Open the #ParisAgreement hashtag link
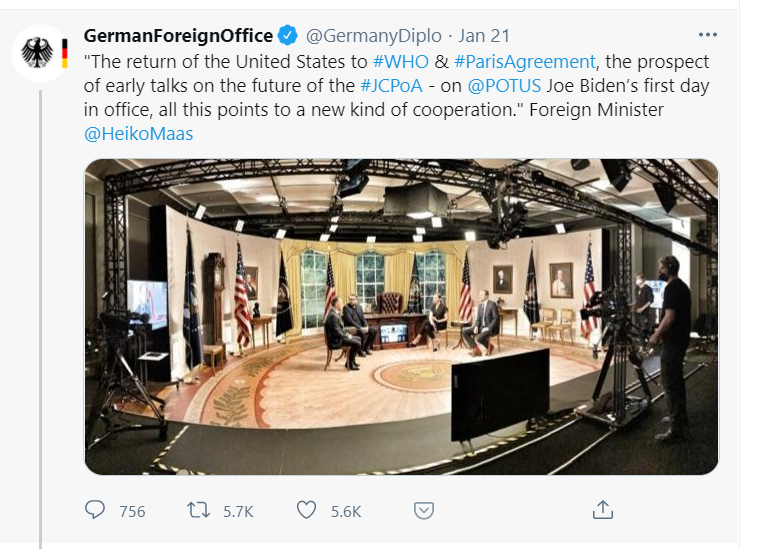Viewport: 773px width, 549px height. 525,61
